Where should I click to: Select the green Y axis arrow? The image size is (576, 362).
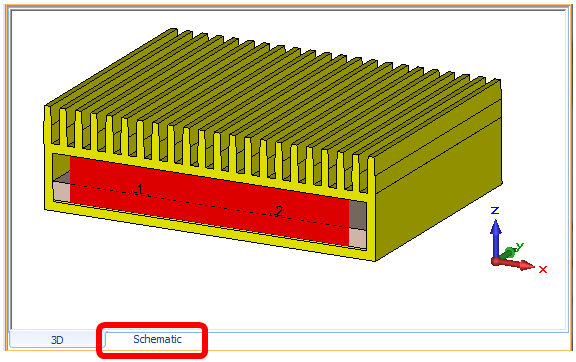510,252
